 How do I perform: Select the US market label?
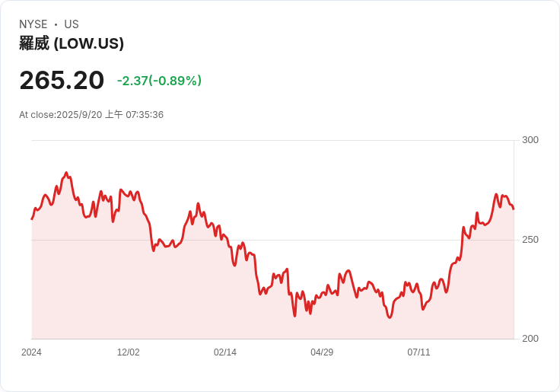click(72, 24)
